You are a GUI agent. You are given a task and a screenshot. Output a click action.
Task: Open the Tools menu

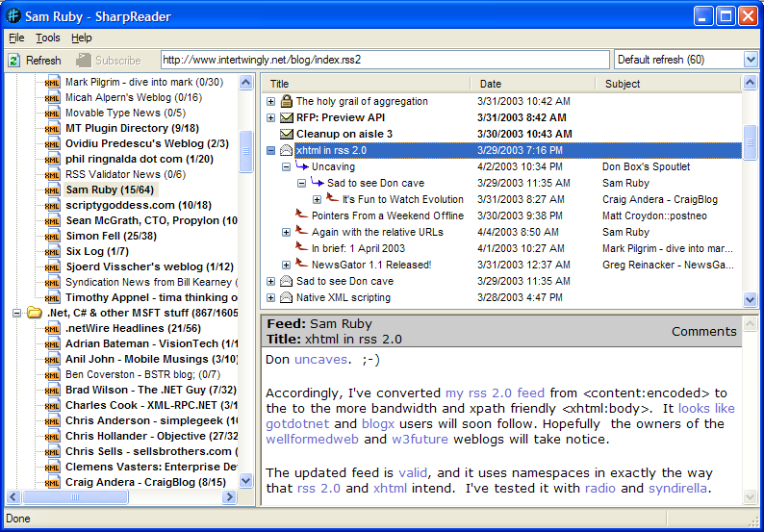point(48,38)
